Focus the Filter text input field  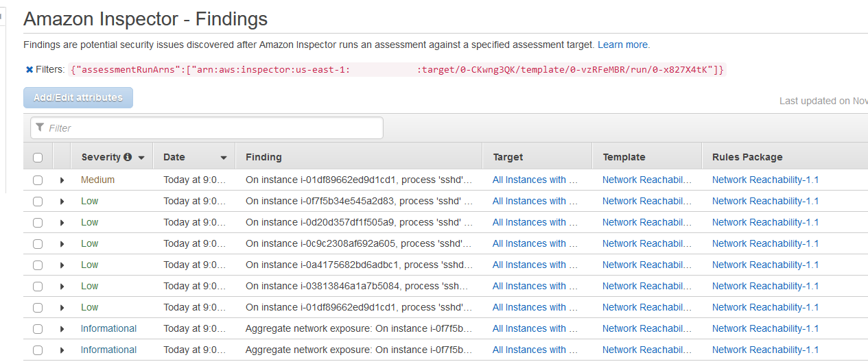point(207,128)
